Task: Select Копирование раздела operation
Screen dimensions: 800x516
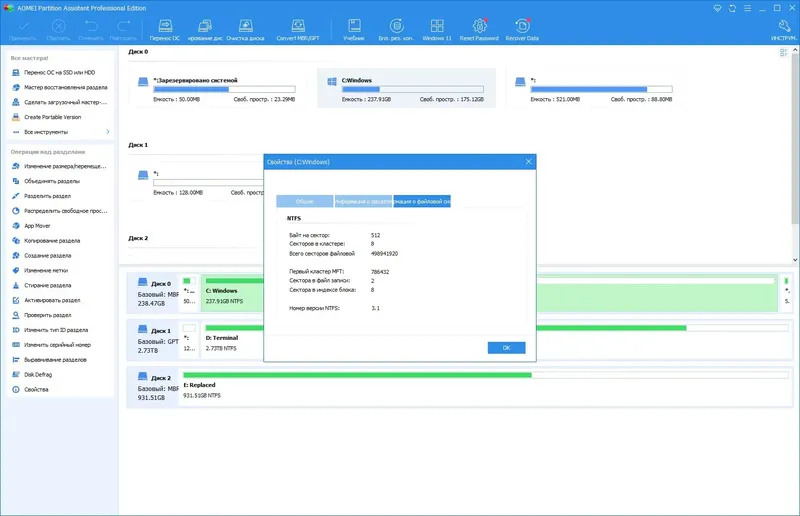Action: point(46,240)
